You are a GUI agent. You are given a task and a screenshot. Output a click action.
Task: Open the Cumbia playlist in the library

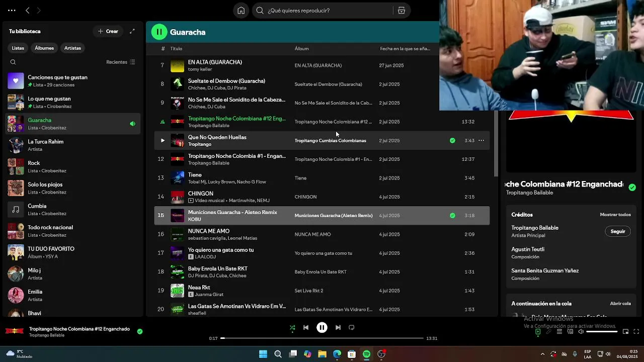[x=73, y=210]
